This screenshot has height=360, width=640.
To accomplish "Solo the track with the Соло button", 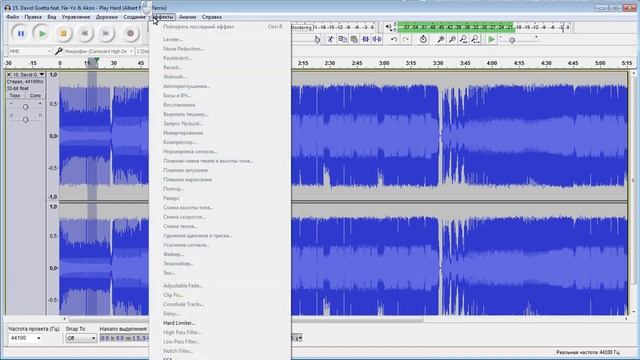I will click(x=36, y=95).
